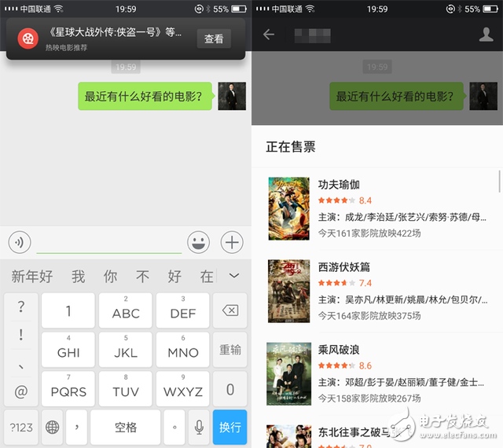Tap the message text input field
503x448 pixels.
(108, 242)
